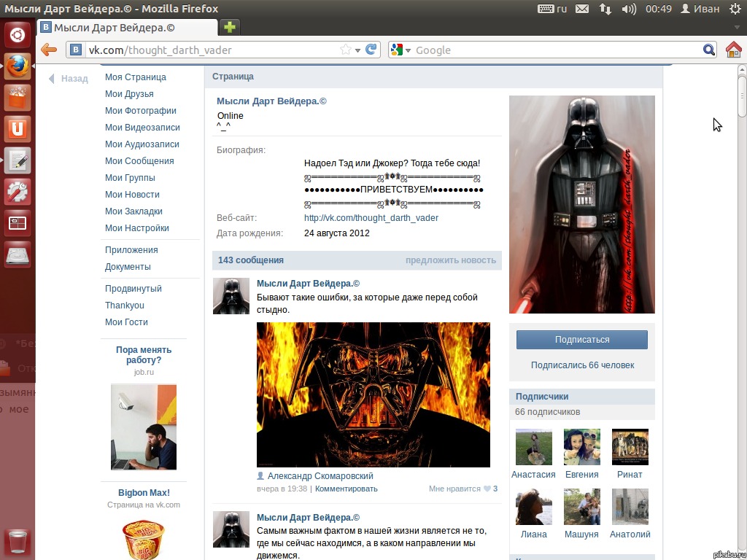Open the Trash in the Ubuntu launcher
Viewport: 747px width, 560px height.
click(18, 543)
